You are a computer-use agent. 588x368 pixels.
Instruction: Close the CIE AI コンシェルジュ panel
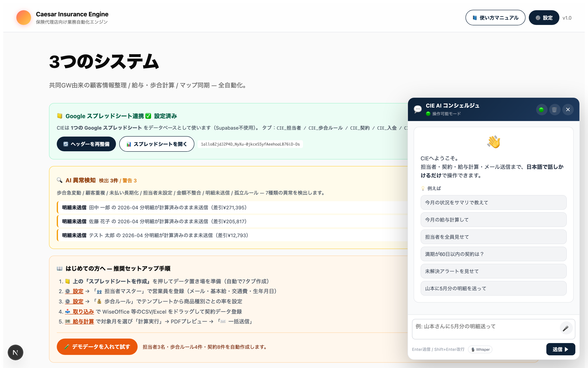tap(568, 110)
